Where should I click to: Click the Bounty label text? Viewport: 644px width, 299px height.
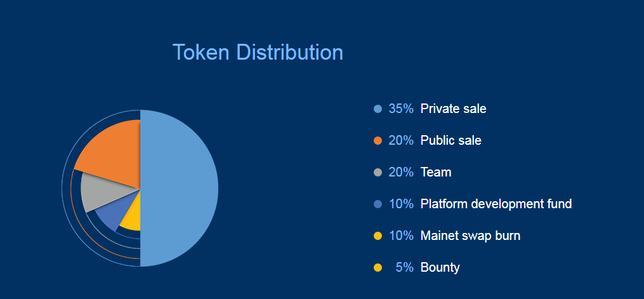[440, 267]
